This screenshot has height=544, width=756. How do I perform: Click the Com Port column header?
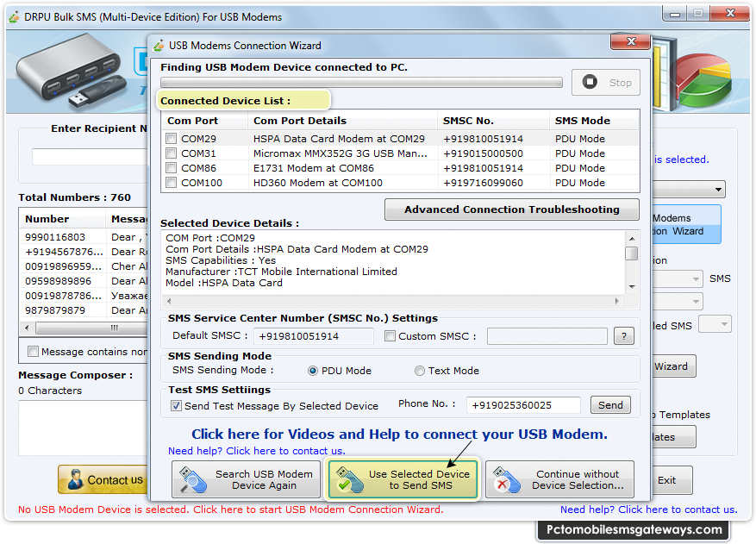pyautogui.click(x=204, y=121)
